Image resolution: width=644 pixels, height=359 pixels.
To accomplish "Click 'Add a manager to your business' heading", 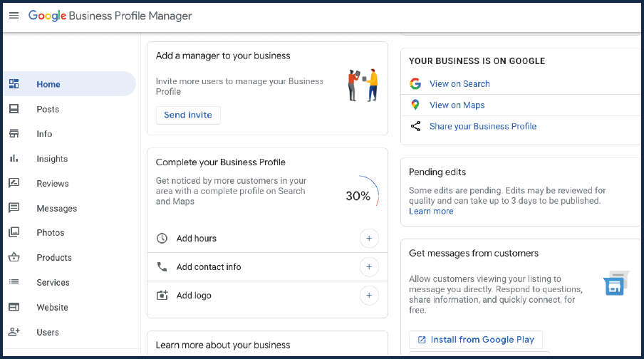I will pos(223,56).
